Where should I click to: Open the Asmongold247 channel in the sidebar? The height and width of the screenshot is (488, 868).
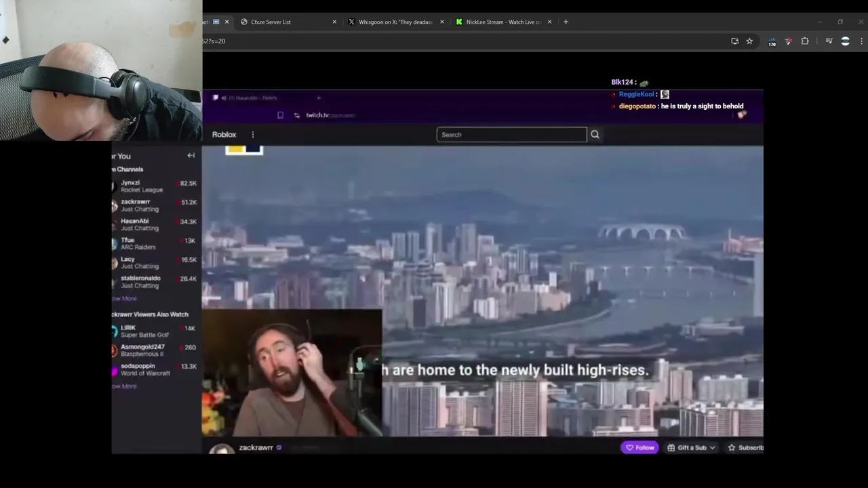155,350
